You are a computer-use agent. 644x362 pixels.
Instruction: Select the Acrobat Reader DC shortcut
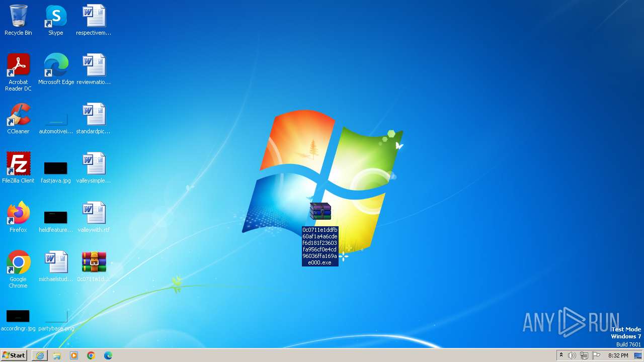pyautogui.click(x=18, y=72)
